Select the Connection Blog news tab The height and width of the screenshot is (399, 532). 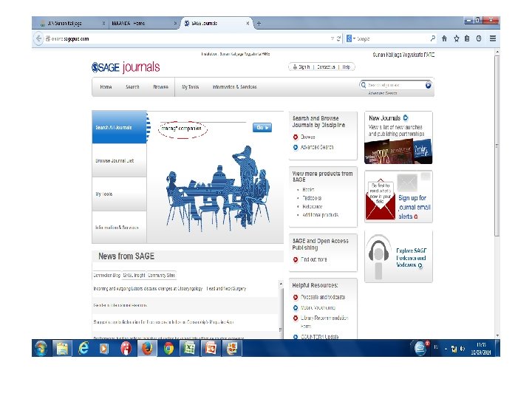pyautogui.click(x=107, y=275)
